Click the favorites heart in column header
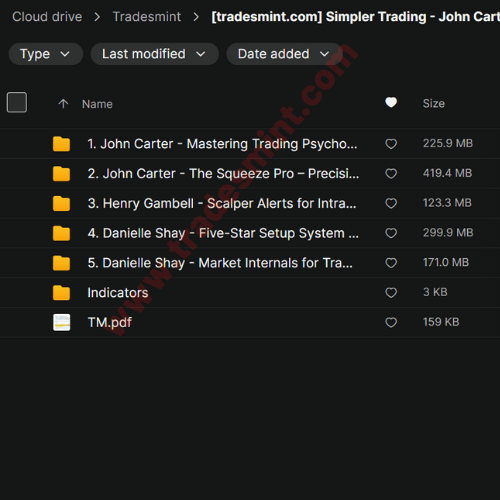Viewport: 500px width, 500px height. pyautogui.click(x=391, y=102)
